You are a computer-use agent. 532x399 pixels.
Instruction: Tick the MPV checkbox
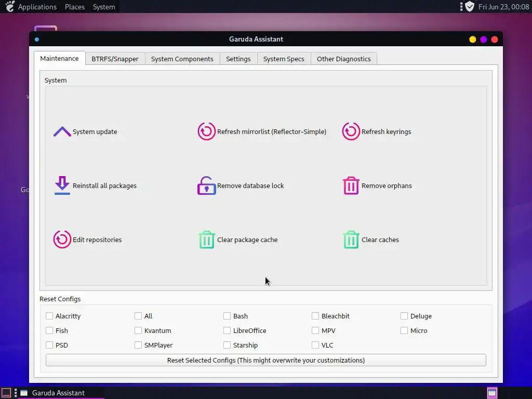coord(315,330)
